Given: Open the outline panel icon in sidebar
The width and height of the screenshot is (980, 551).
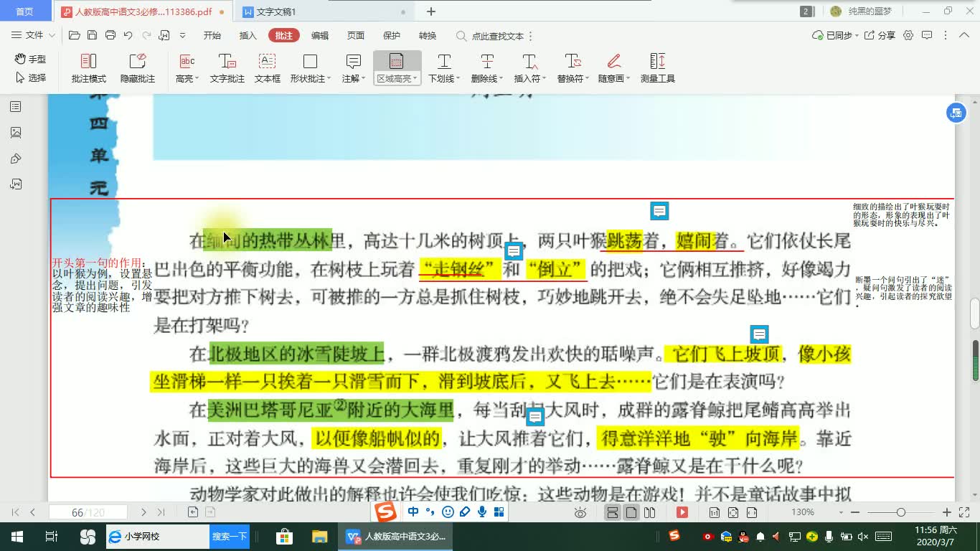Looking at the screenshot, I should point(16,107).
